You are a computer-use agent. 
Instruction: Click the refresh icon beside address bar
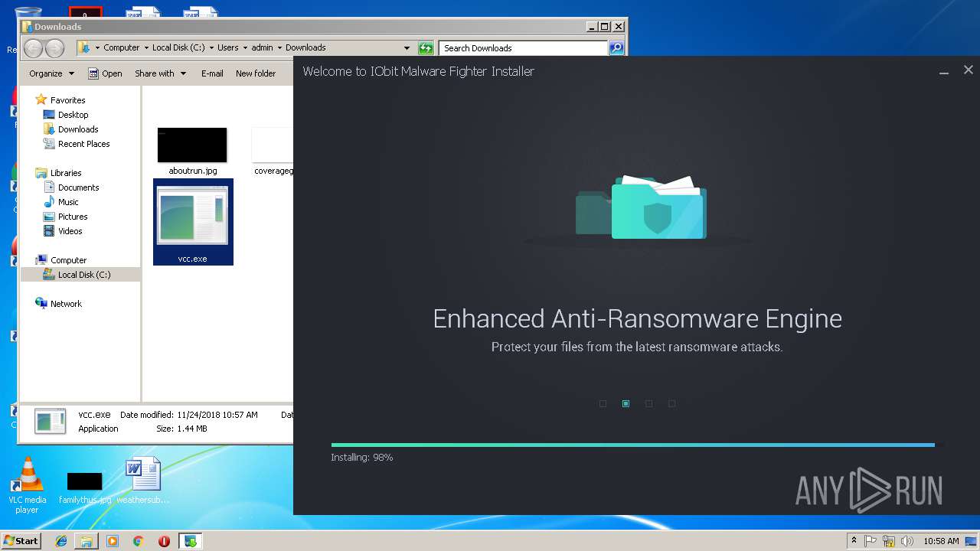426,48
